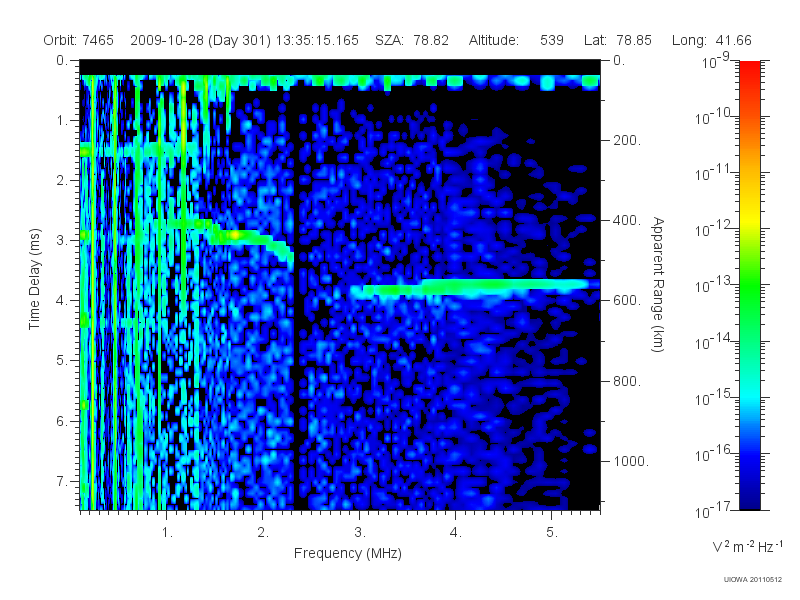Click the altitude value '539'
Viewport: 800px width, 600px height.
pyautogui.click(x=552, y=40)
